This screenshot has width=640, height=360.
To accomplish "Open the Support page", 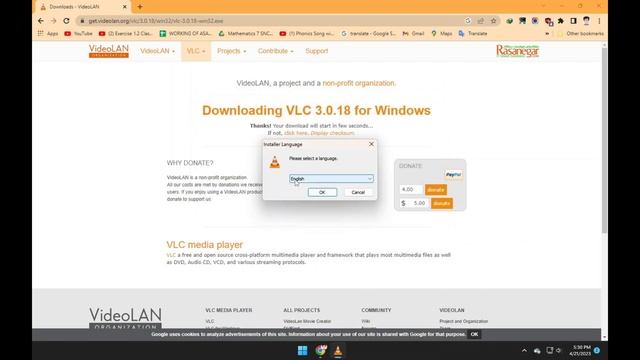I will (316, 51).
